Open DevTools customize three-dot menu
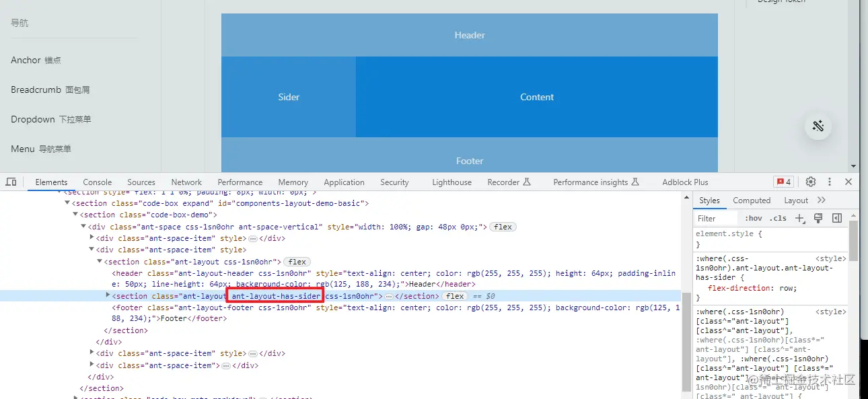The width and height of the screenshot is (868, 399). click(830, 182)
